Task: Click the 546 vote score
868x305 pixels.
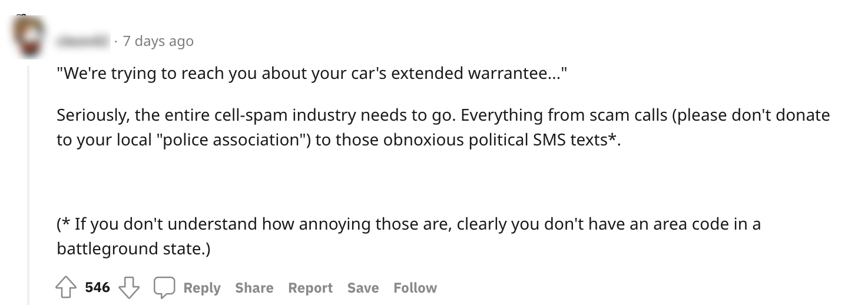Action: click(x=97, y=287)
